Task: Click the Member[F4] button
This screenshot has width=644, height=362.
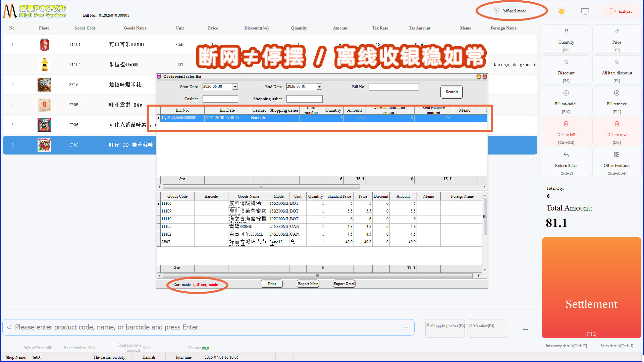Action: pyautogui.click(x=487, y=328)
